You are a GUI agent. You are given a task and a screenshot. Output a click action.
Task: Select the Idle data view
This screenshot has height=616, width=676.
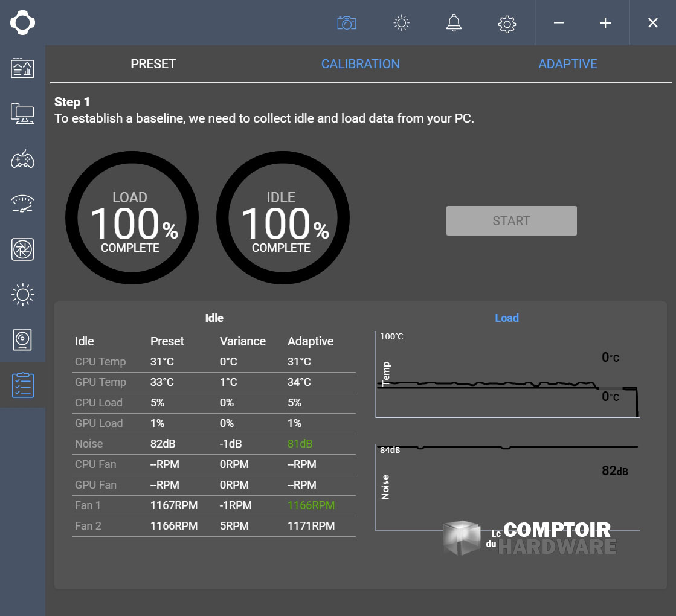(214, 318)
